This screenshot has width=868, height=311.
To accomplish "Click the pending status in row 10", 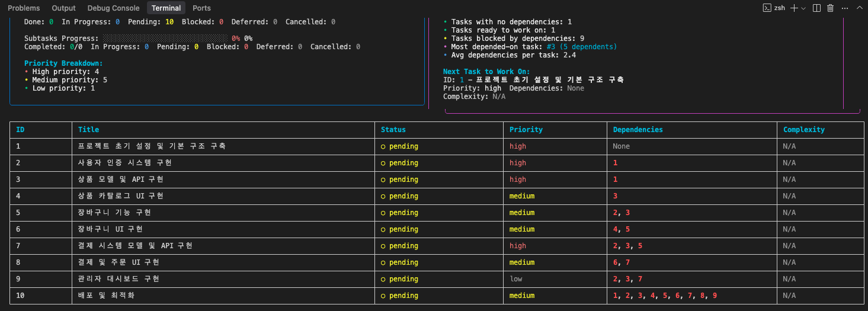I will tap(399, 295).
